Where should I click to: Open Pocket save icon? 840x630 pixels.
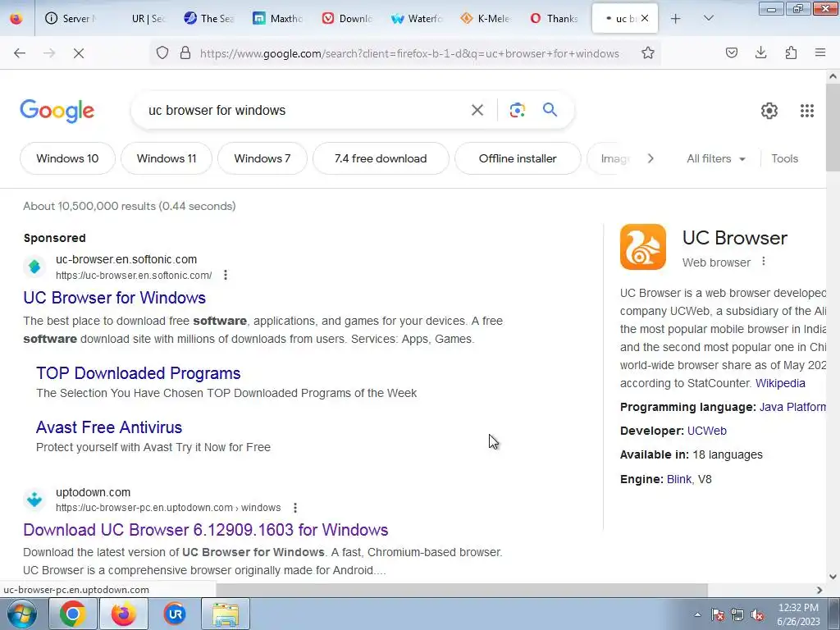point(731,52)
